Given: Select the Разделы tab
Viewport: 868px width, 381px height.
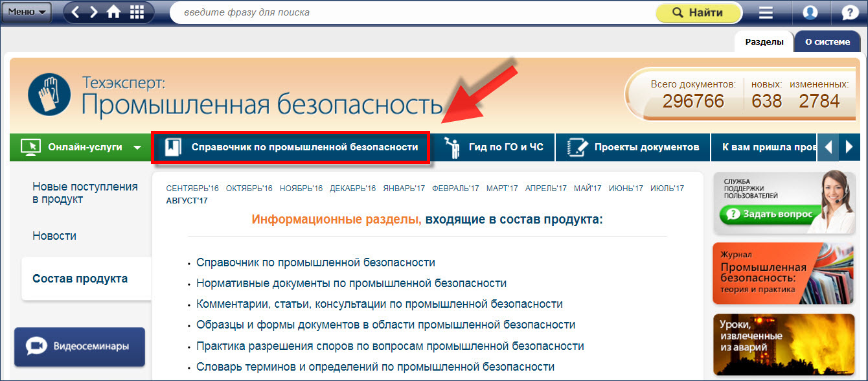Looking at the screenshot, I should [x=764, y=41].
